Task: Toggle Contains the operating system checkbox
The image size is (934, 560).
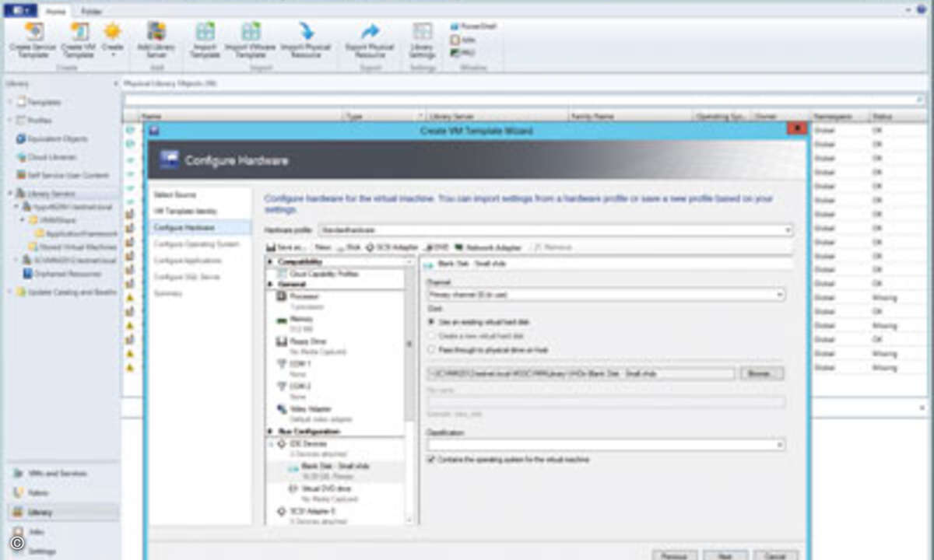Action: [x=431, y=460]
